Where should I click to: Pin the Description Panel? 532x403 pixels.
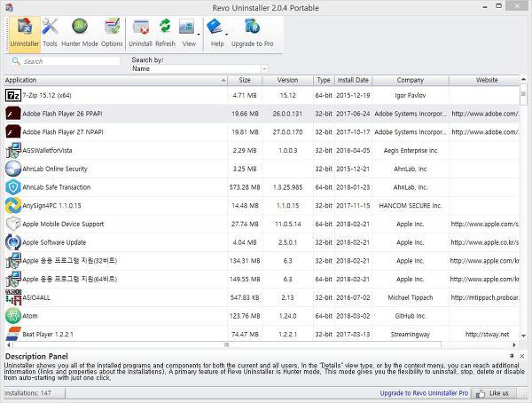click(x=512, y=356)
